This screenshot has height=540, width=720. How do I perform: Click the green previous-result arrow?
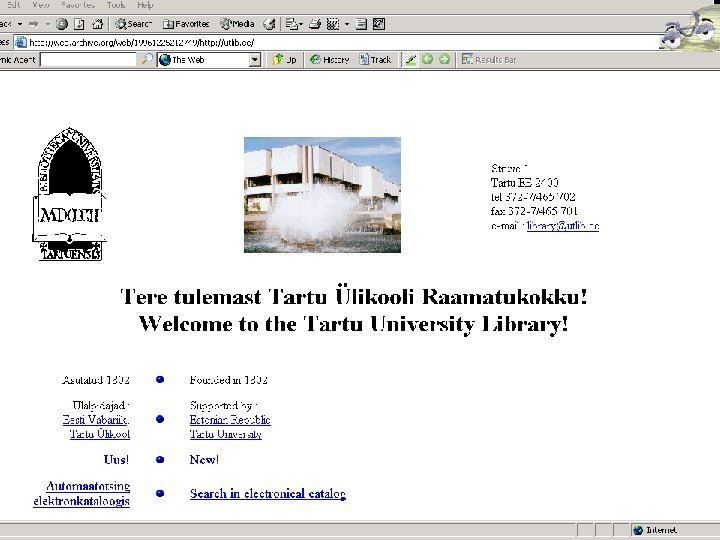pyautogui.click(x=428, y=59)
